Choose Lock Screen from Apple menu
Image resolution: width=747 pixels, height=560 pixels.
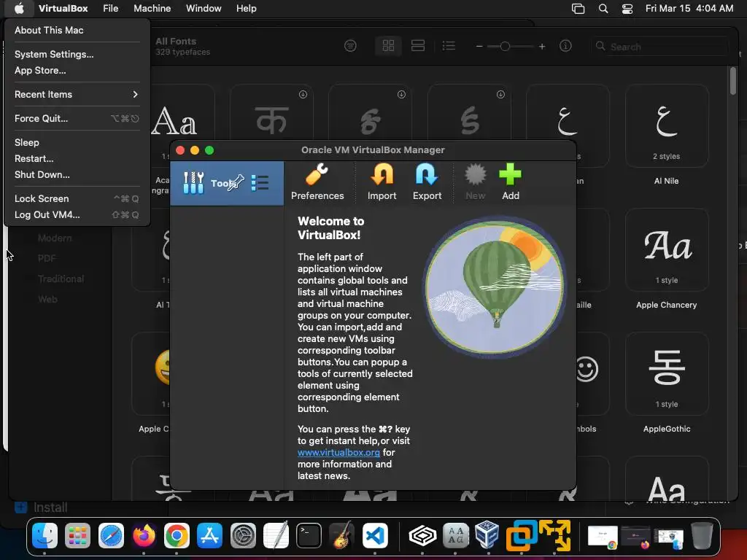(77, 198)
